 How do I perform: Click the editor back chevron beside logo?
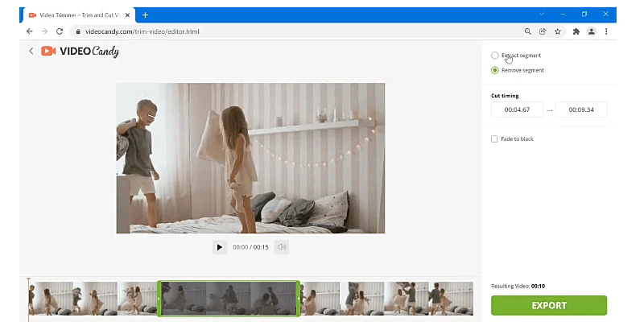click(x=31, y=51)
